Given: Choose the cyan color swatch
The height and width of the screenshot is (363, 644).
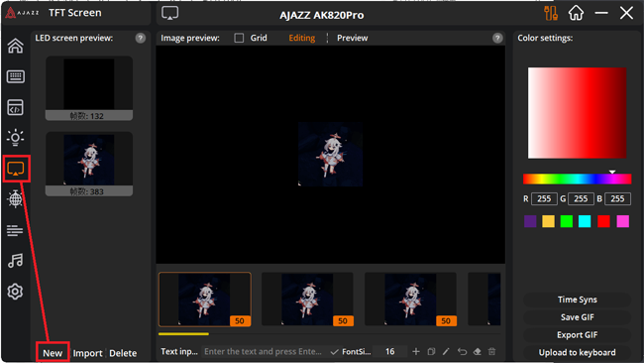Looking at the screenshot, I should click(585, 221).
